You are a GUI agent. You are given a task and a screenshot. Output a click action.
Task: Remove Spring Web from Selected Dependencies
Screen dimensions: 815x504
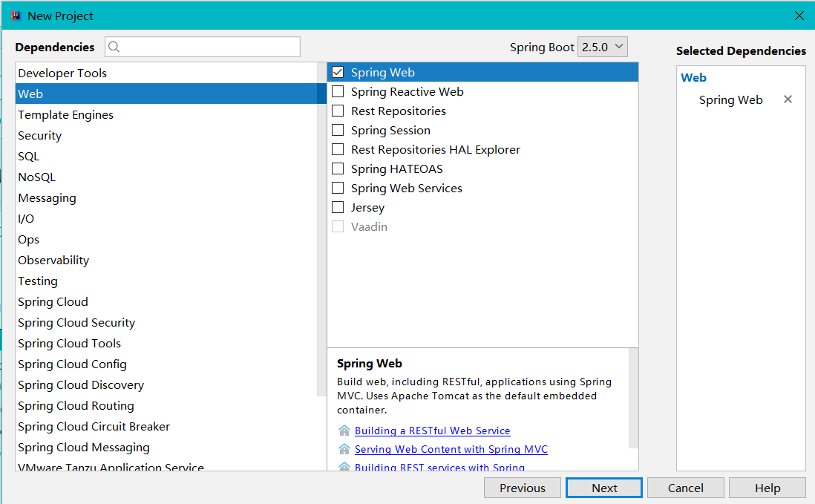pos(788,99)
